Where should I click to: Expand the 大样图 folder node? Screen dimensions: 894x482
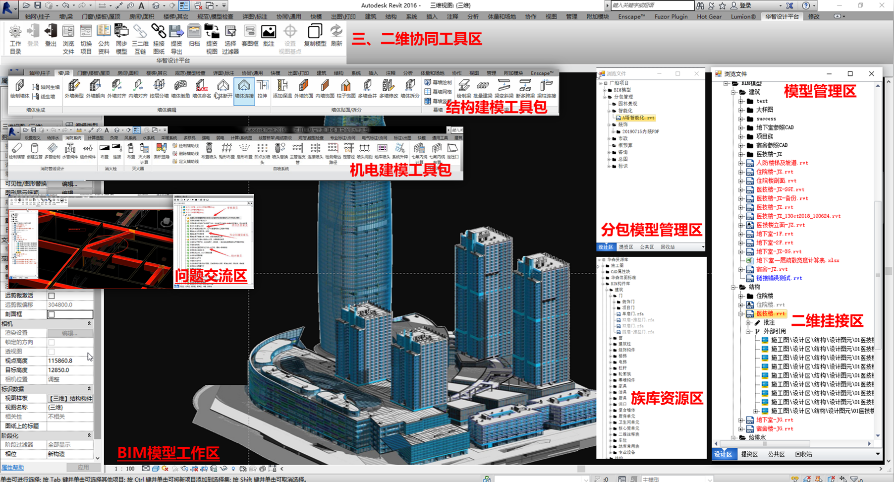click(x=741, y=110)
